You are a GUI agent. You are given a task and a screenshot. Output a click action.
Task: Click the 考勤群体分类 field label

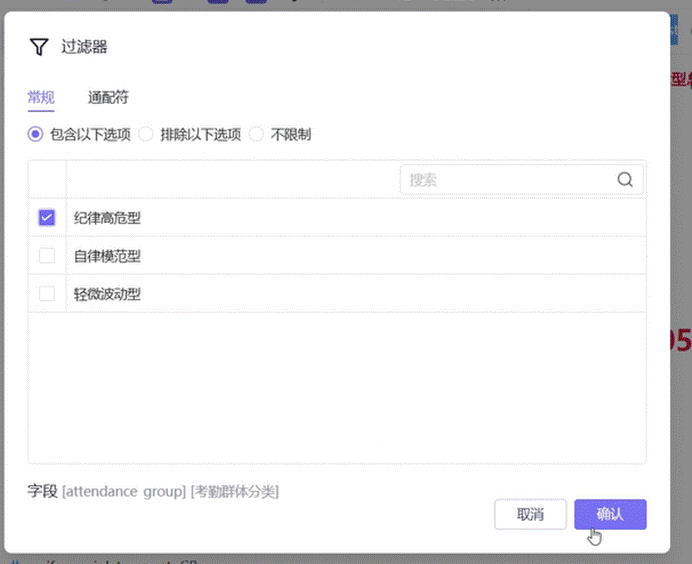pos(235,491)
